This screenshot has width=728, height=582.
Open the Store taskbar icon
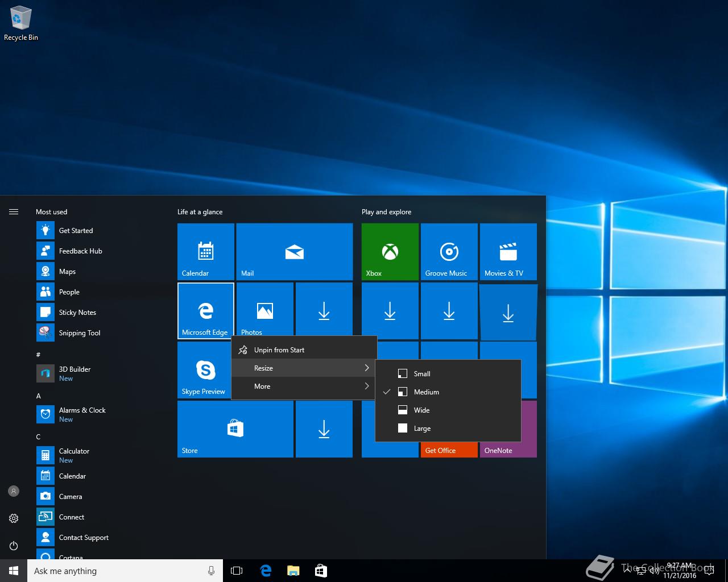321,571
